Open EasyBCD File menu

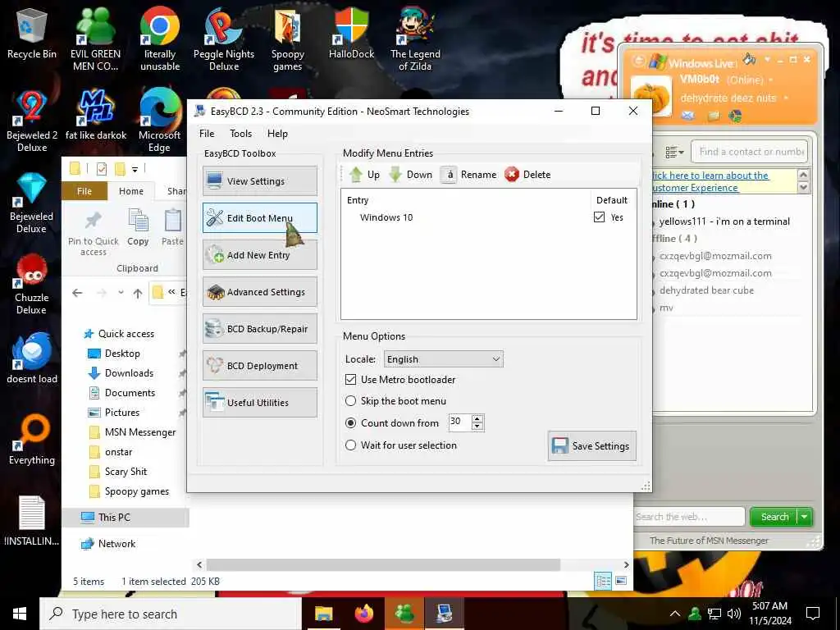tap(207, 134)
